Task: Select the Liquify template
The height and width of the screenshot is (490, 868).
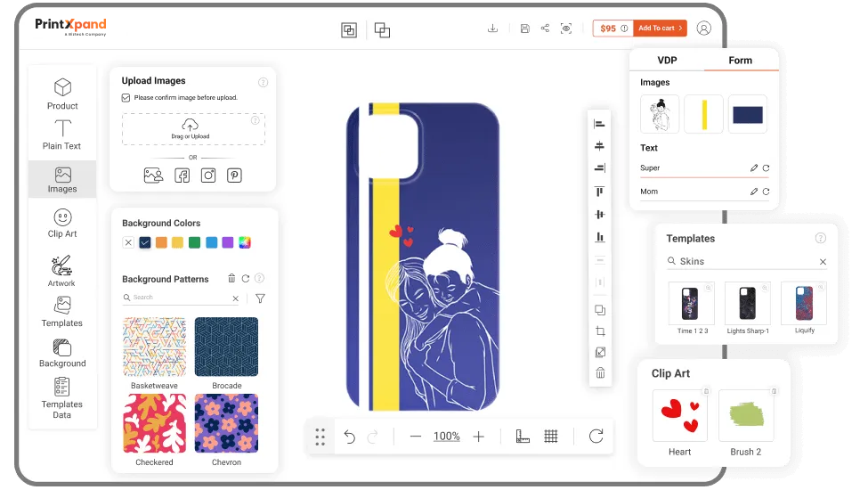Action: click(x=804, y=303)
